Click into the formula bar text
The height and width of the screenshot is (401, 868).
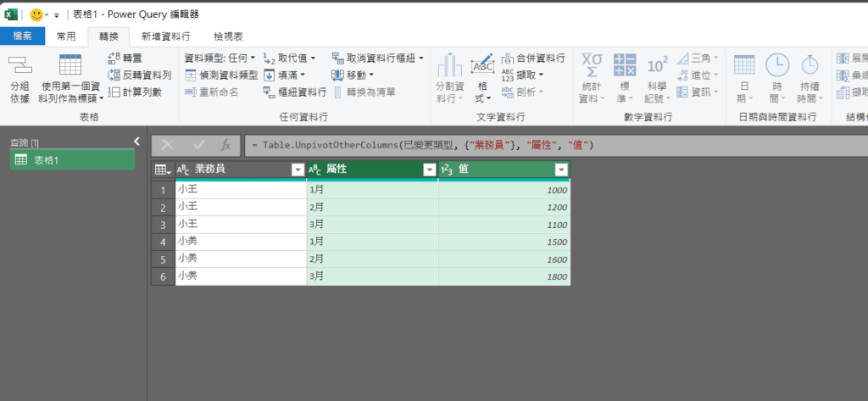[x=509, y=145]
